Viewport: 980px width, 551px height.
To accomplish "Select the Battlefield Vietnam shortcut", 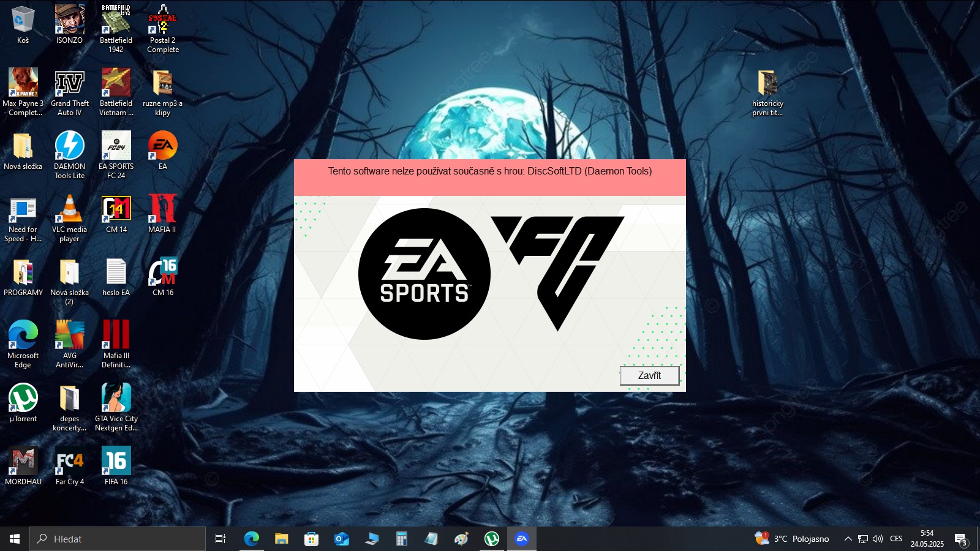I will [116, 92].
